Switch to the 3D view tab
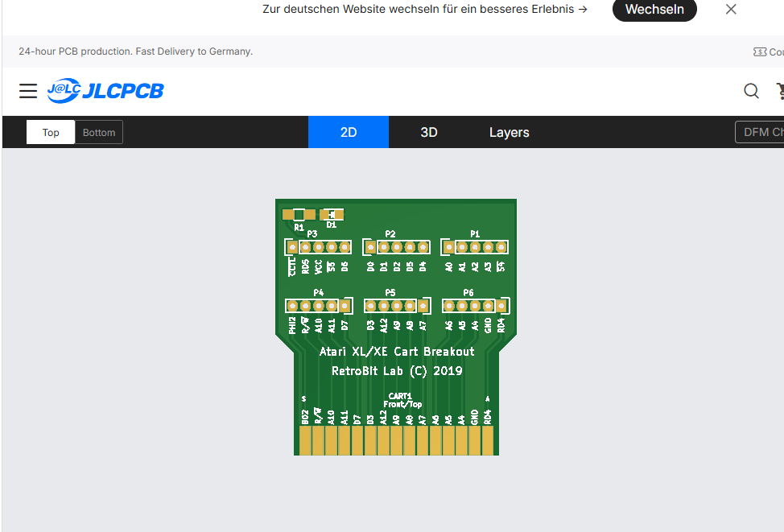 (x=429, y=132)
